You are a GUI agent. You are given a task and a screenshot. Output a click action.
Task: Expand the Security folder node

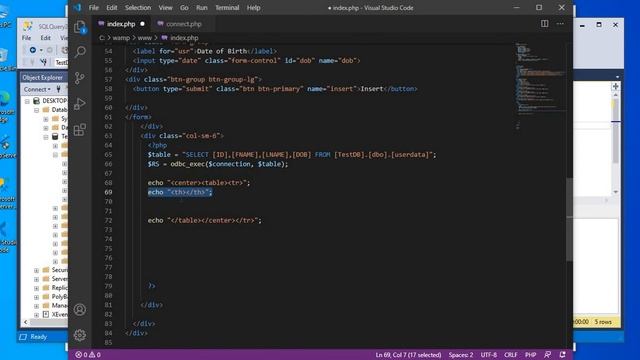tap(36, 270)
